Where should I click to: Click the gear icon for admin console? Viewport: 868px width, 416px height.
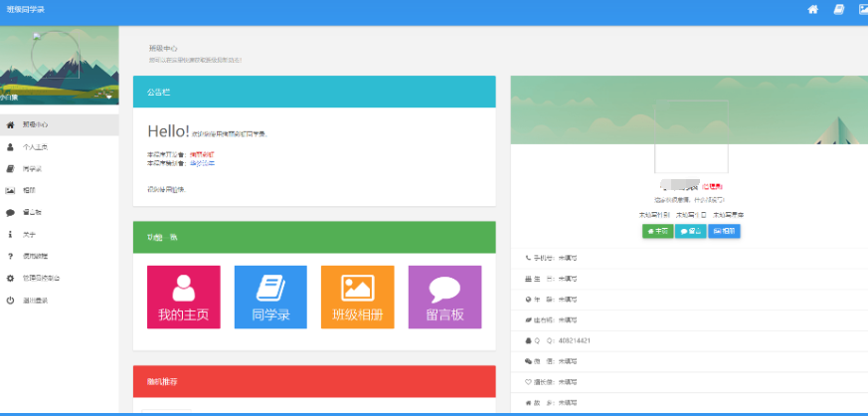[11, 278]
